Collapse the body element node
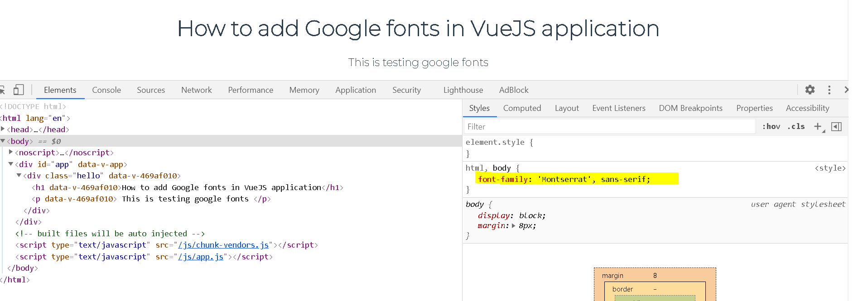The image size is (868, 301). click(3, 141)
